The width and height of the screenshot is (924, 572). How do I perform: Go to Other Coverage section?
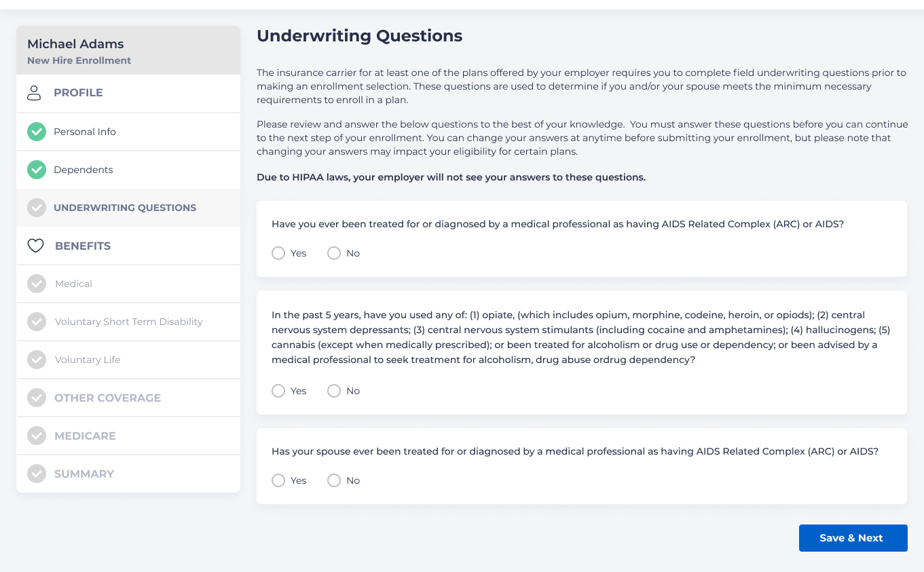[x=107, y=398]
